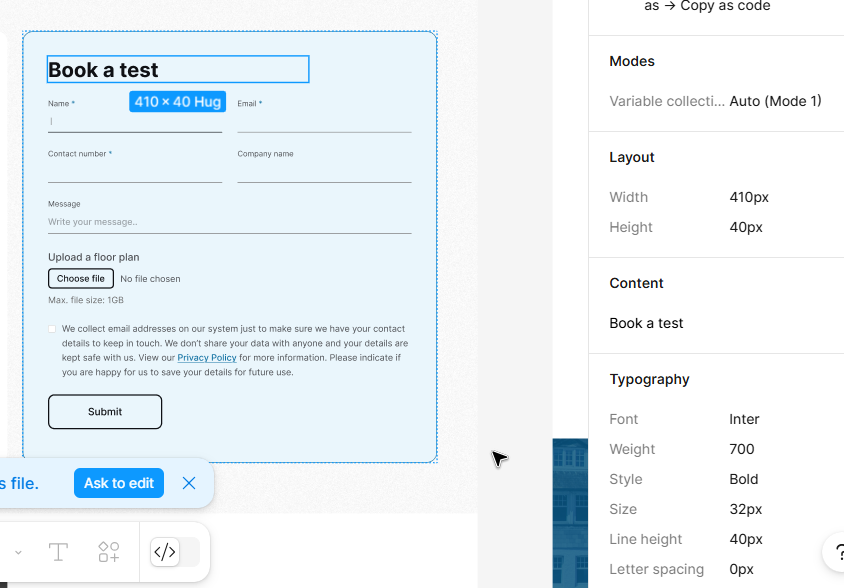Focus the Contact number field
The image size is (844, 588).
[135, 173]
